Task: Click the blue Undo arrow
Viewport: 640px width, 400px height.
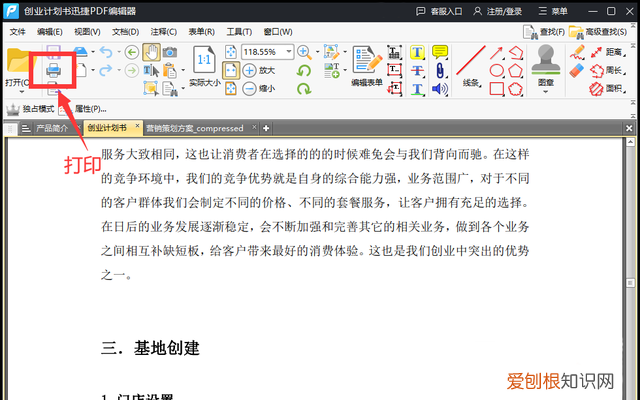Action: tap(106, 52)
